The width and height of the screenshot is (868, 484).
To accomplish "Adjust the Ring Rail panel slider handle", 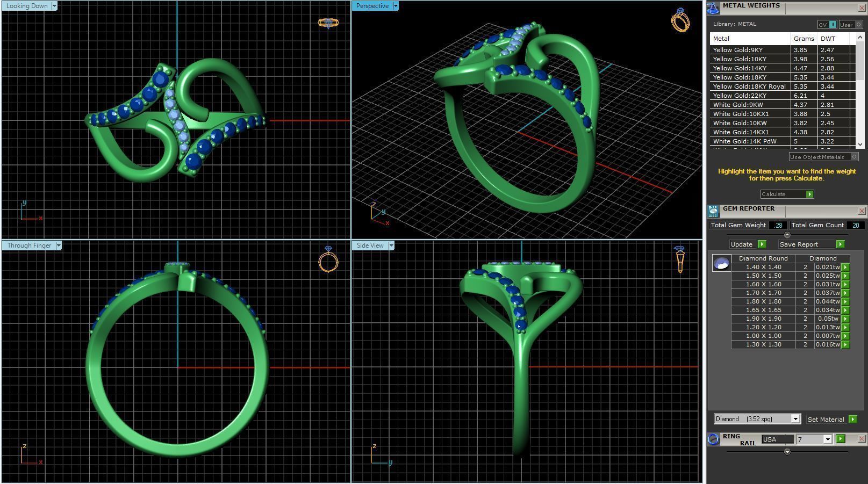I will (x=787, y=452).
